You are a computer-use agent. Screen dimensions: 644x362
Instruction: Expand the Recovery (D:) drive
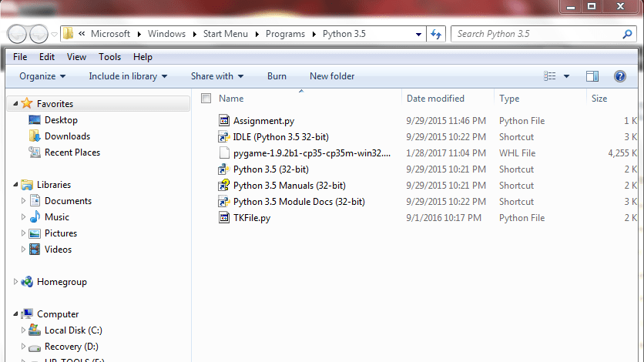coord(23,347)
